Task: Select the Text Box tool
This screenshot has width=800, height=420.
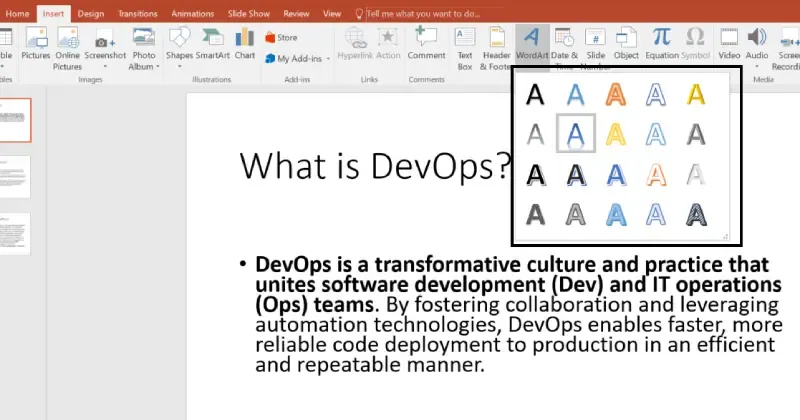Action: [x=465, y=48]
